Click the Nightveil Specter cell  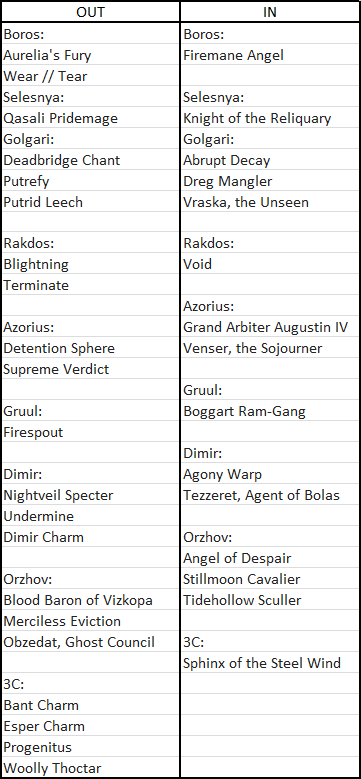(x=90, y=495)
